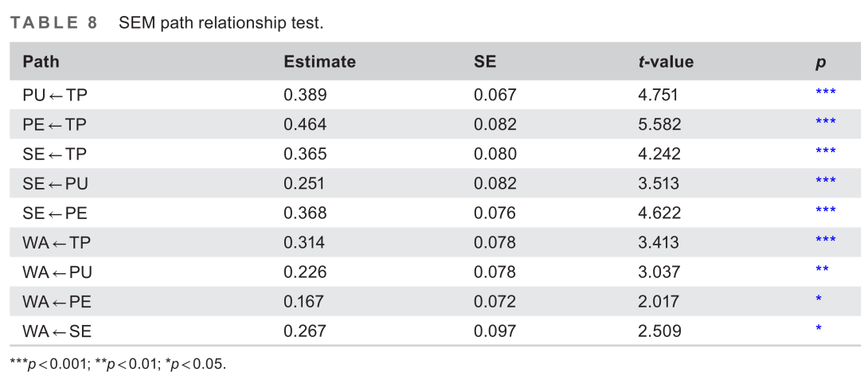Click the p column header

coord(820,62)
